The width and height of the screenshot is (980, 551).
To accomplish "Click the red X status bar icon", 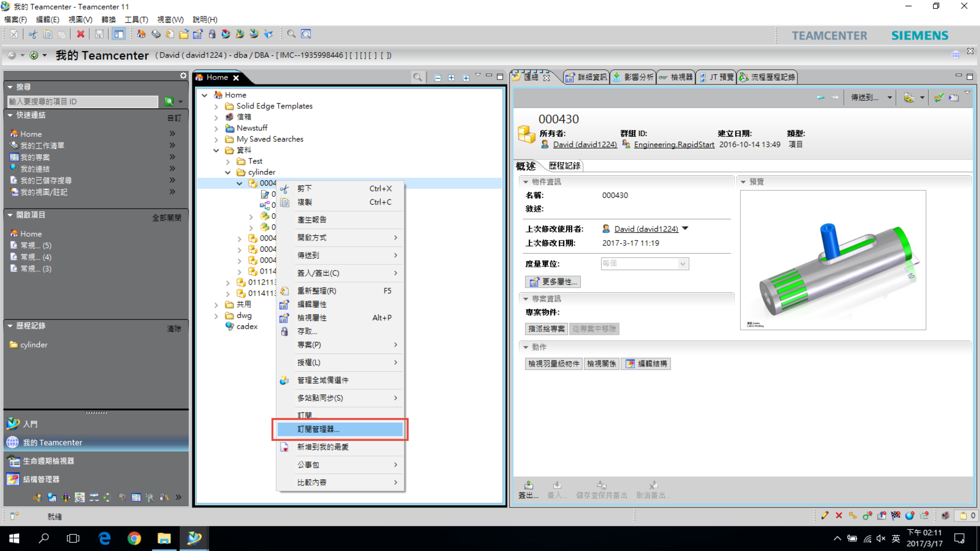I will (x=838, y=516).
